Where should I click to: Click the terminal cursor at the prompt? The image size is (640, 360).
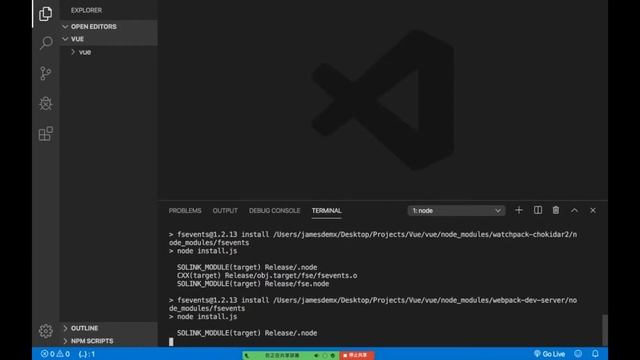(171, 342)
